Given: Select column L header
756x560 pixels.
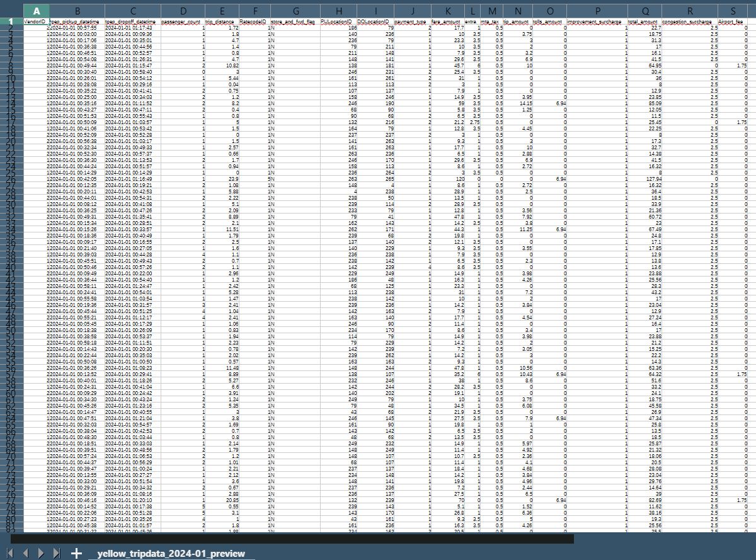Looking at the screenshot, I should (x=472, y=11).
